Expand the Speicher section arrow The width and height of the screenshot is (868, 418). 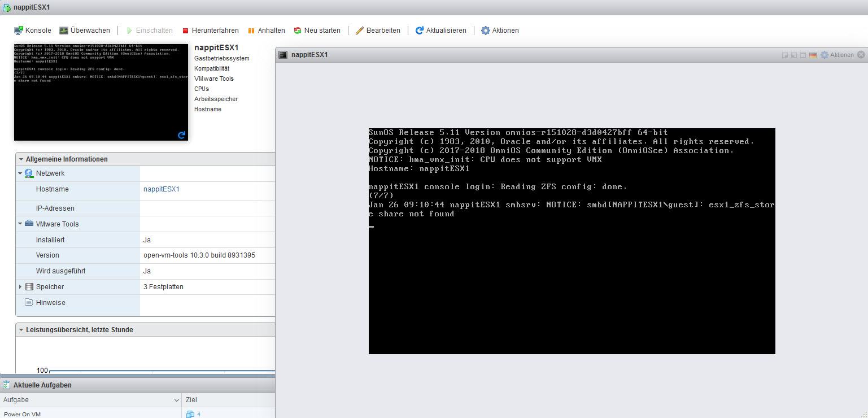[x=20, y=287]
